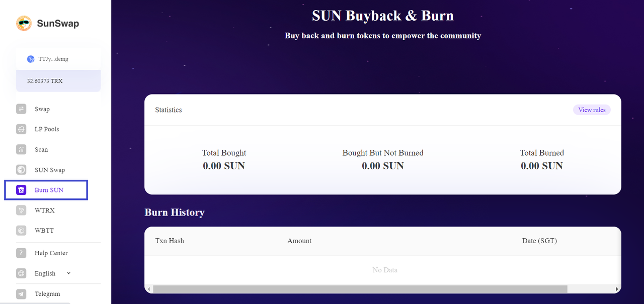This screenshot has height=304, width=644.
Task: Click the SUN Buyback & Burn title
Action: (x=383, y=16)
